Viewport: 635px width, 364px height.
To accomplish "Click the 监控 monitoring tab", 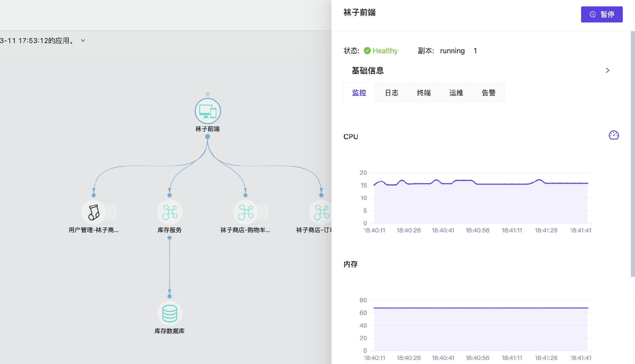I will 359,93.
